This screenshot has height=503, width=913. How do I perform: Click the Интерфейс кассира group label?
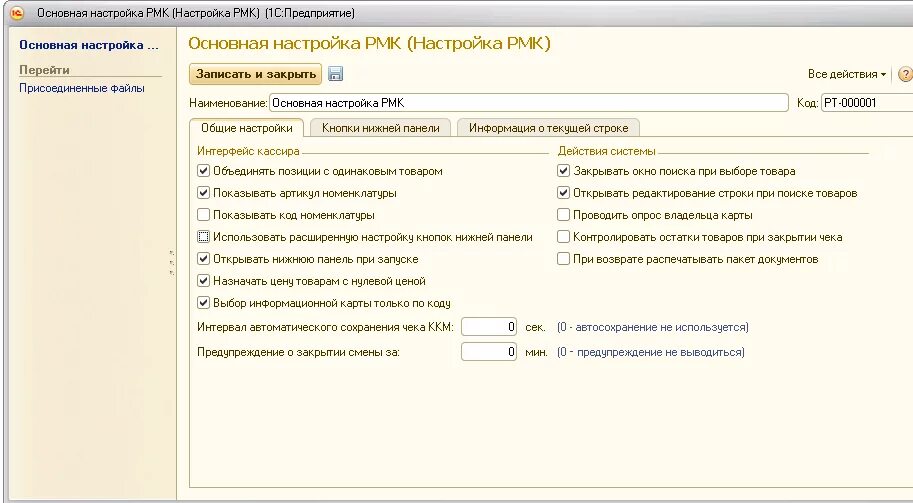coord(248,151)
